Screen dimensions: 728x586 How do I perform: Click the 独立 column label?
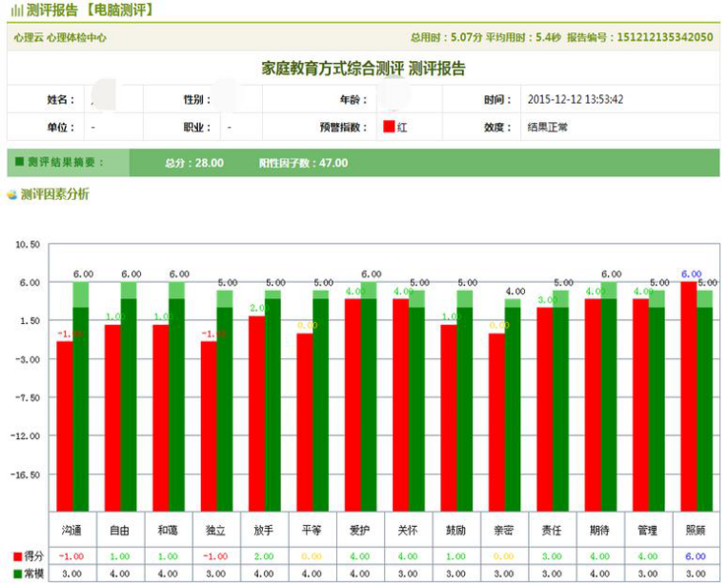pos(215,530)
